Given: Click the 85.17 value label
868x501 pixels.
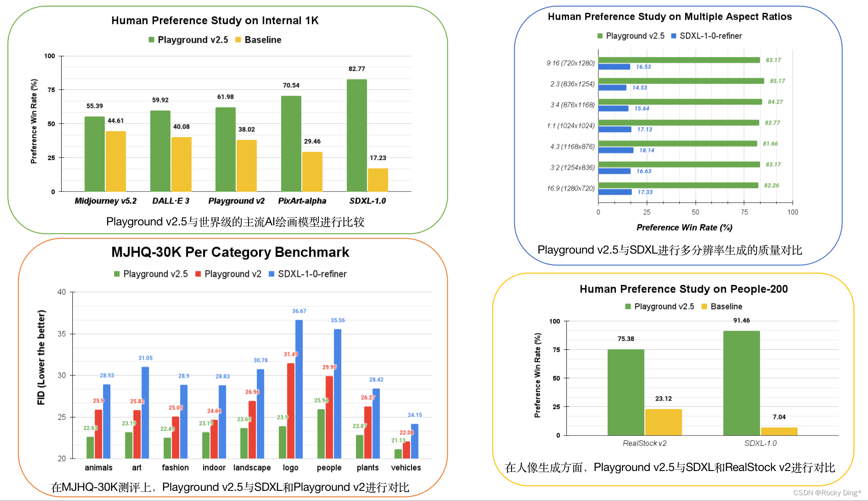Looking at the screenshot, I should [x=777, y=81].
